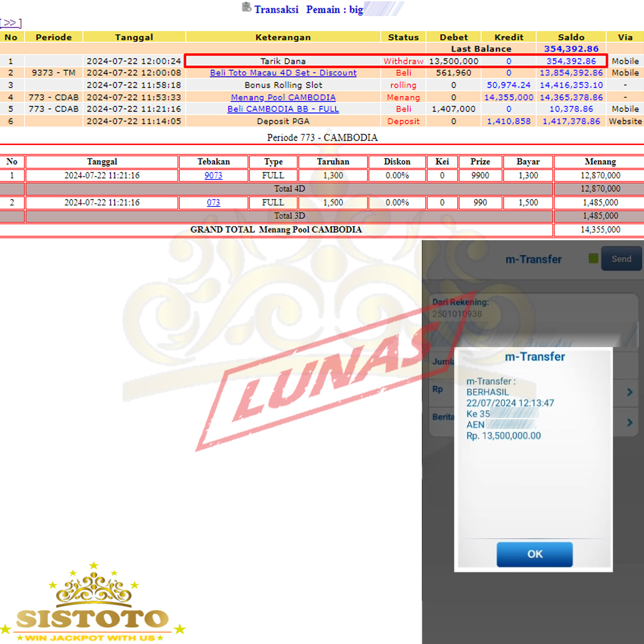The height and width of the screenshot is (644, 644).
Task: Click the Last Balance value 354,392.86
Action: (571, 49)
